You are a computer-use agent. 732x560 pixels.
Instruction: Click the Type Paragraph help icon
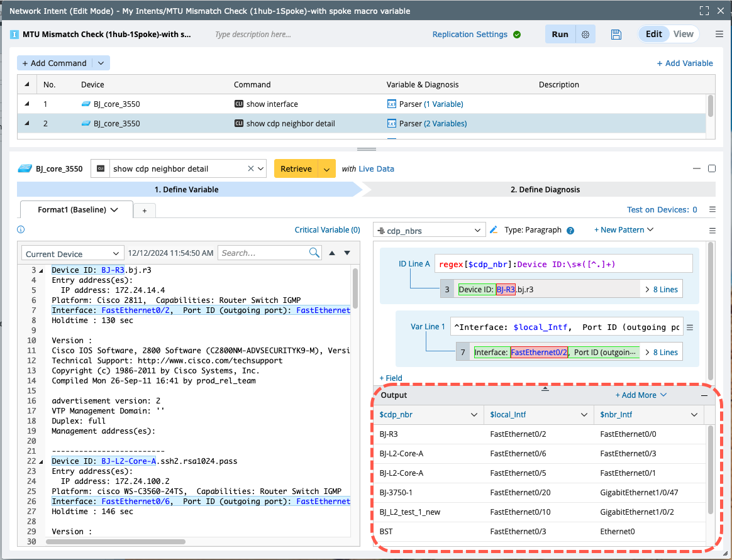(570, 231)
